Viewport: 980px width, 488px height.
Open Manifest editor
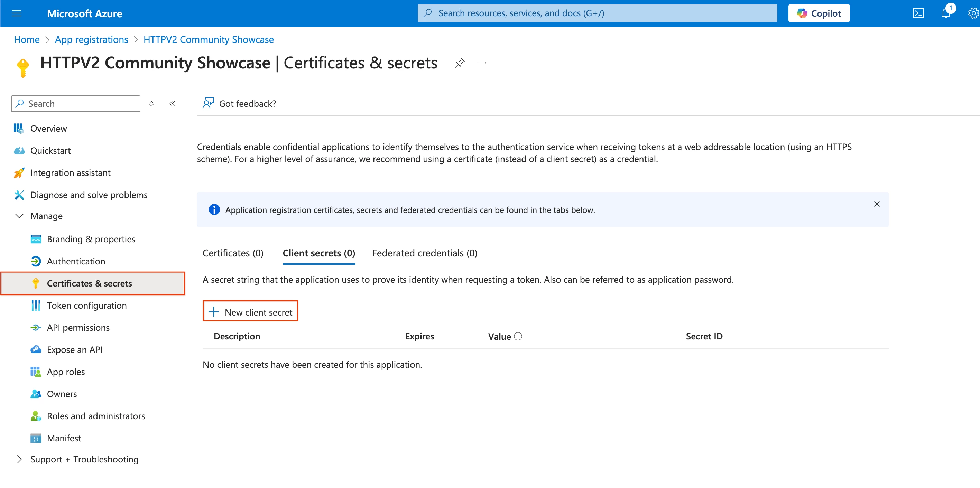click(x=64, y=438)
